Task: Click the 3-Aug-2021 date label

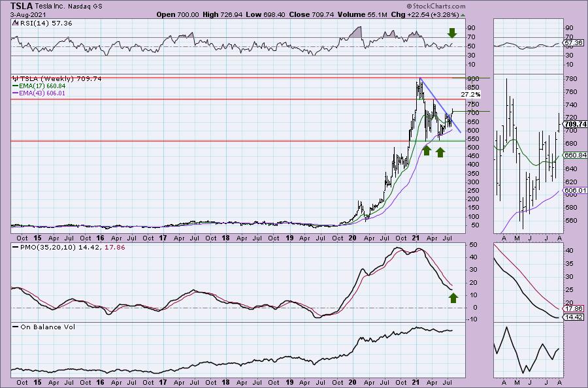Action: (x=28, y=15)
